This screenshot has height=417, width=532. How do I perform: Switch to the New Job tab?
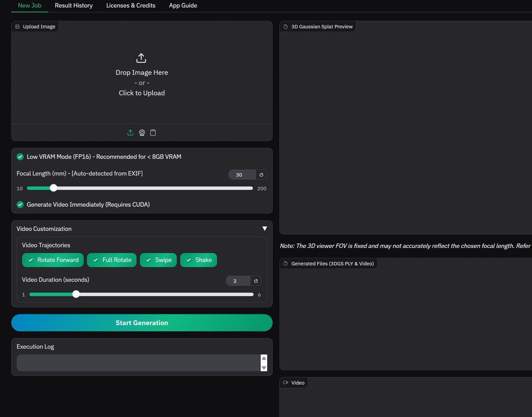coord(29,5)
